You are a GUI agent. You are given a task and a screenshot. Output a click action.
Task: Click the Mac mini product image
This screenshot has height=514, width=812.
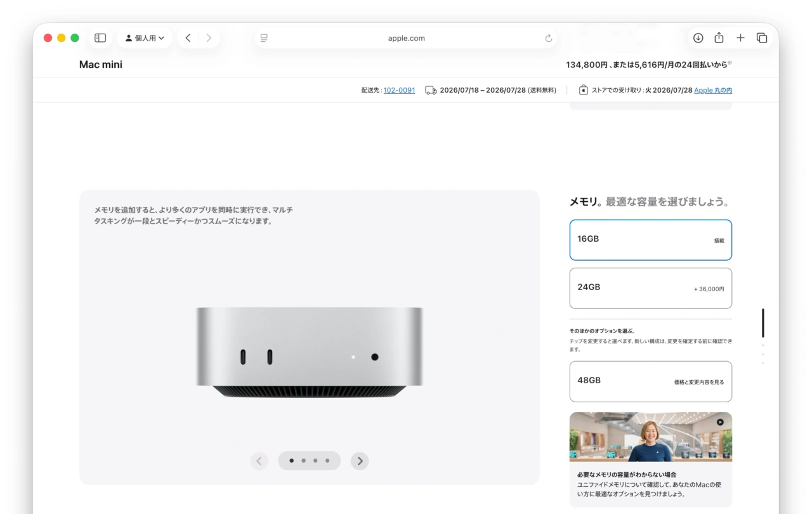point(310,352)
